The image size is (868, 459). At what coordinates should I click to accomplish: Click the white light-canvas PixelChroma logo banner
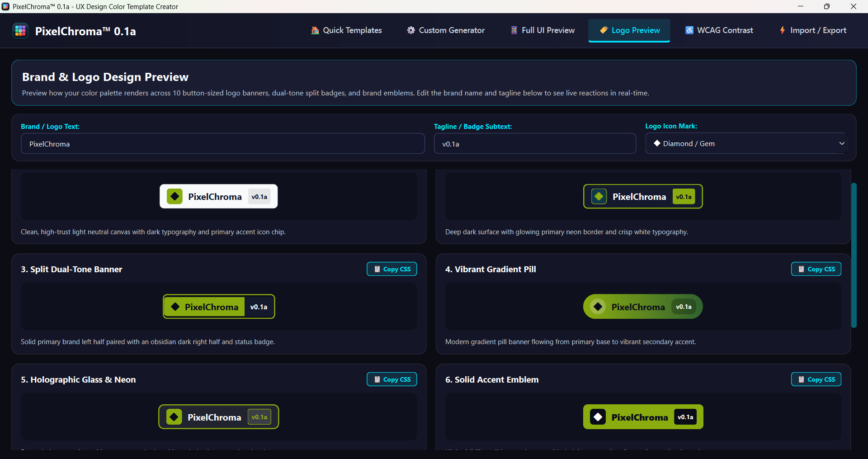tap(219, 196)
